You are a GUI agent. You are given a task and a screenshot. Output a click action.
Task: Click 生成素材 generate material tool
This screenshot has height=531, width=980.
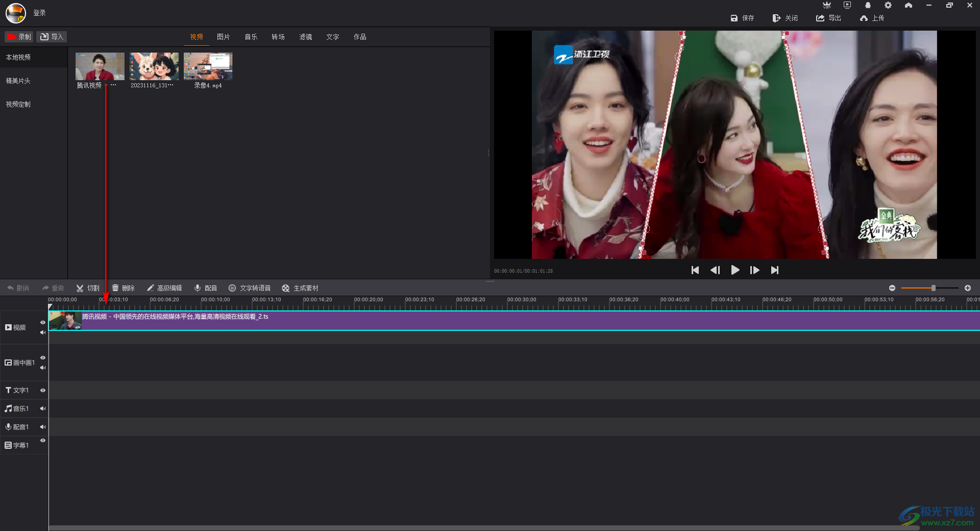(300, 288)
